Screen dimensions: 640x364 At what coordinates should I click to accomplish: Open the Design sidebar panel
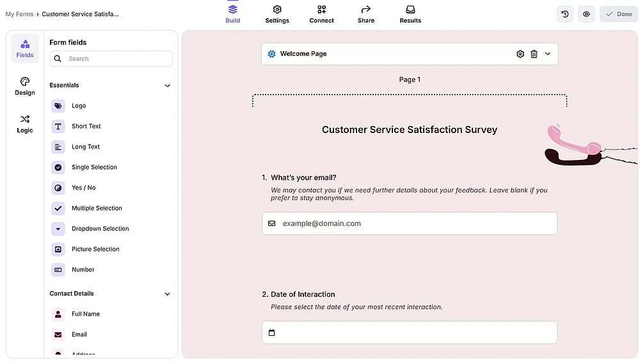click(25, 86)
